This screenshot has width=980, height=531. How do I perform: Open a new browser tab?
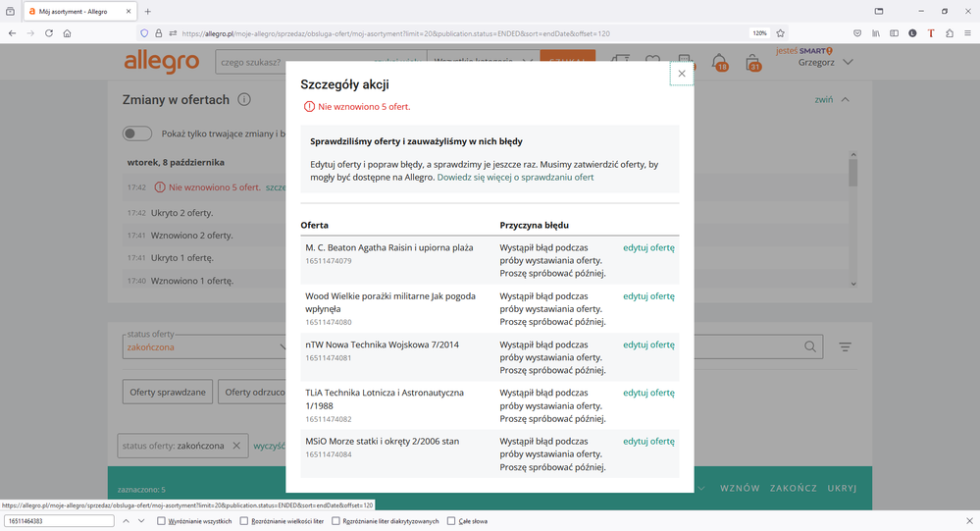click(x=147, y=11)
